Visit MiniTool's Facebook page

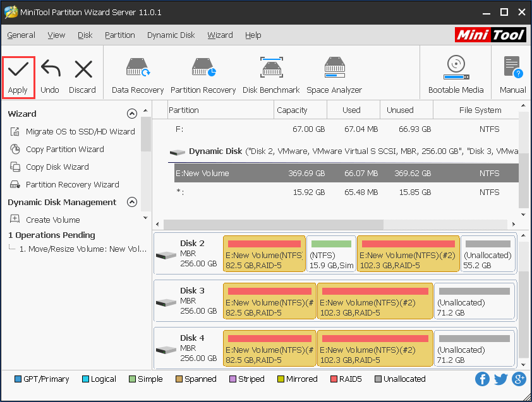(482, 379)
